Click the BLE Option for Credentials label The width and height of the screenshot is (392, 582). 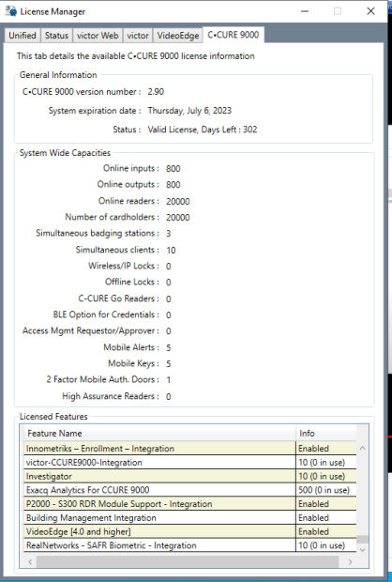click(x=106, y=314)
